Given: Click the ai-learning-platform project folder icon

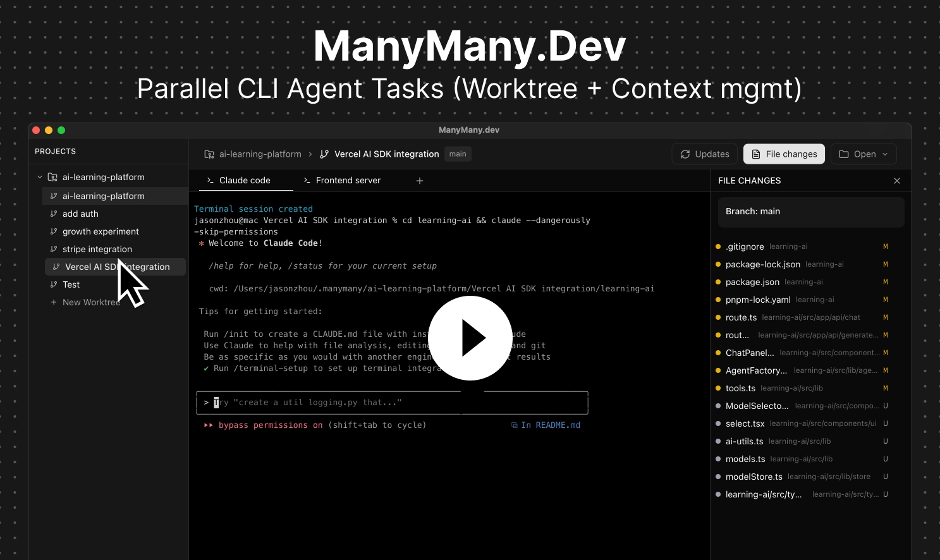Looking at the screenshot, I should (52, 177).
